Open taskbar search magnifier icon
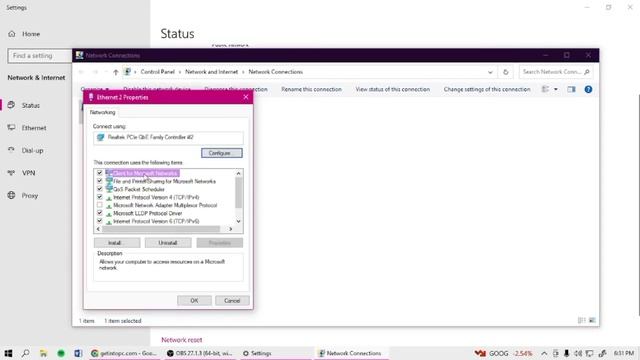This screenshot has width=640, height=360. tap(25, 353)
